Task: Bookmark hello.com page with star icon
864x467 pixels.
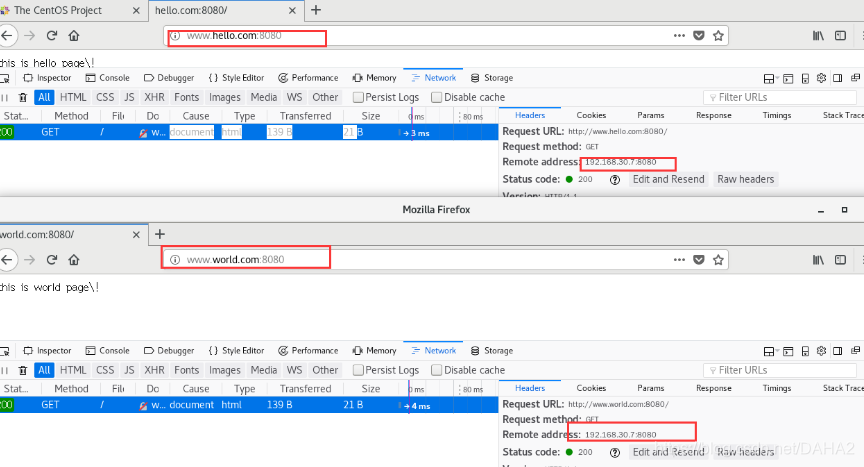Action: pos(718,35)
